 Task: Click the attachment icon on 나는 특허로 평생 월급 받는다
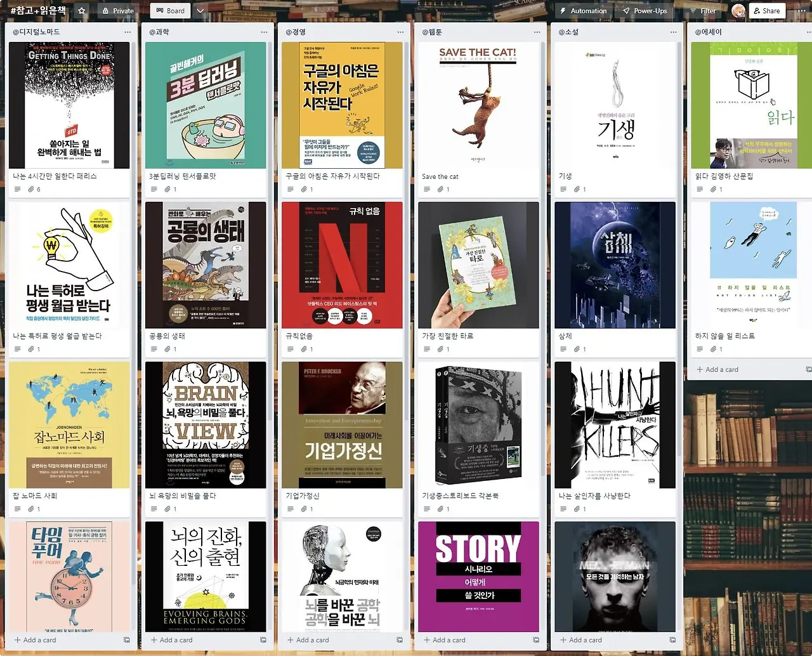(x=30, y=349)
